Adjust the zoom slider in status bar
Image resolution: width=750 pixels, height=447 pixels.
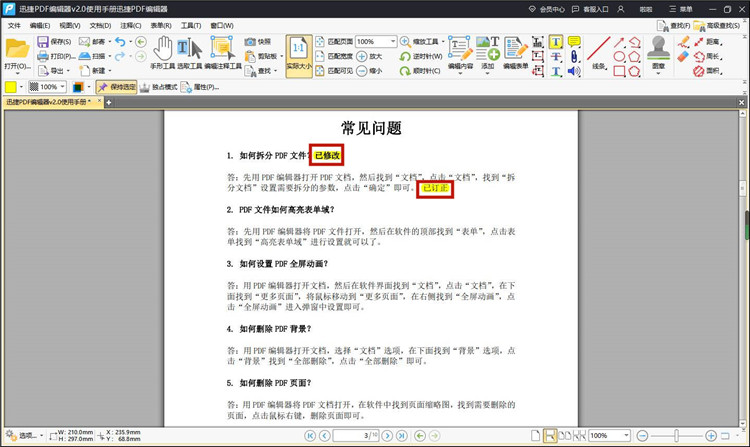676,436
